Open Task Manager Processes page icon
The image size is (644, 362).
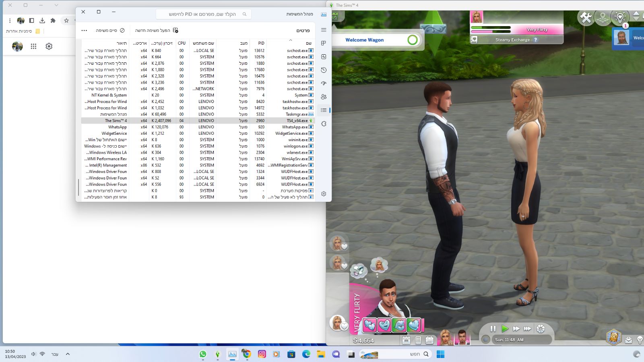click(324, 43)
